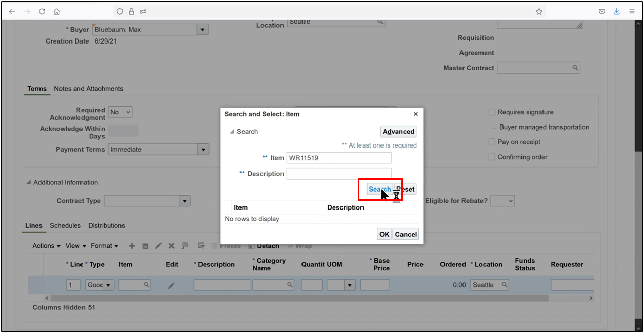Open browser downloads via the download arrow icon
The image size is (644, 334).
(616, 11)
